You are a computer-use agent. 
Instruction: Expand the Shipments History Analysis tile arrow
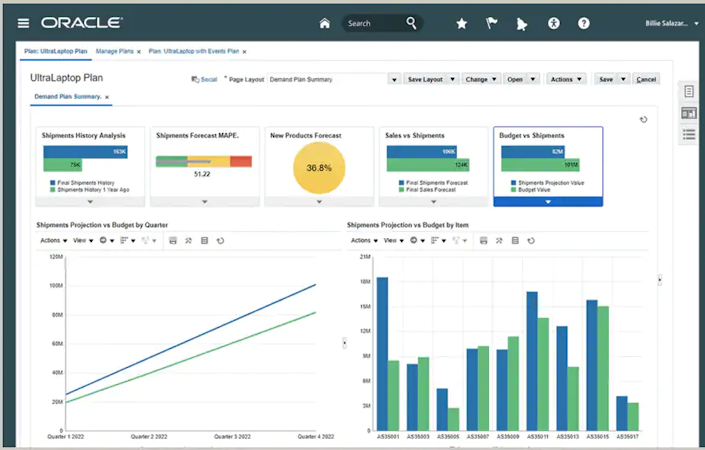[90, 202]
